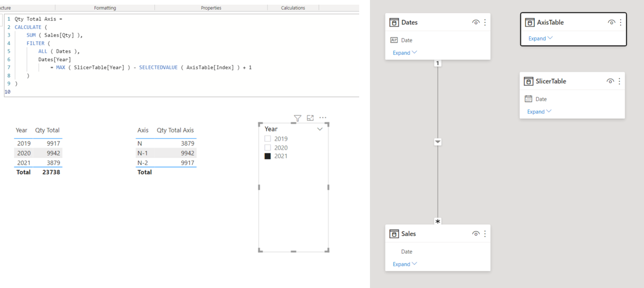Open the slicer's more options ellipsis
Image resolution: width=644 pixels, height=288 pixels.
(x=323, y=118)
